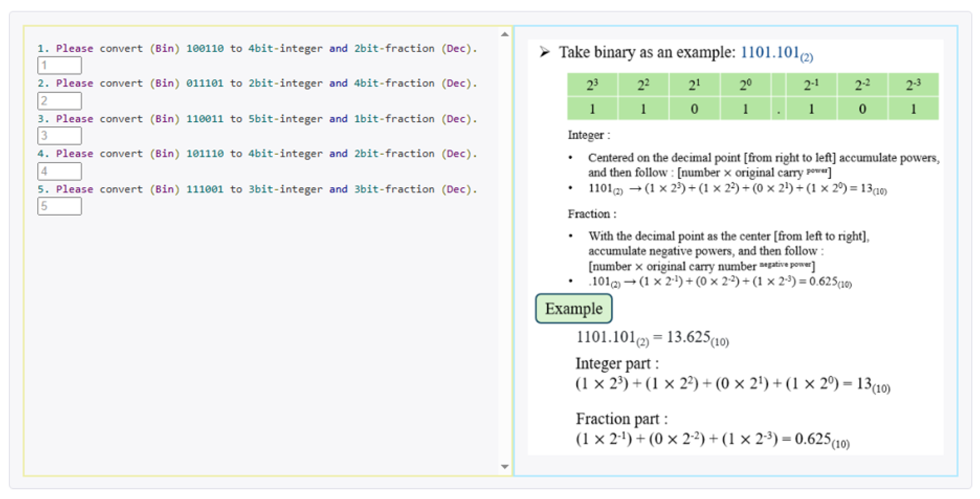Click the 'Integer part :' heading
The height and width of the screenshot is (499, 980).
(x=617, y=363)
